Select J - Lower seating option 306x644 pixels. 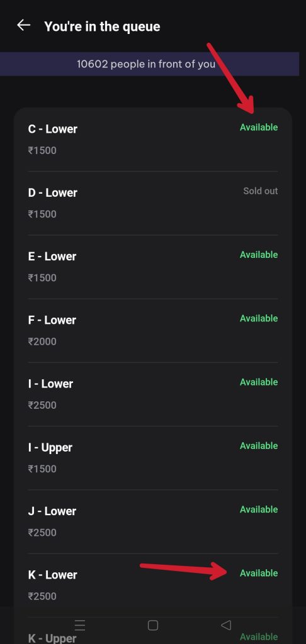tap(153, 521)
